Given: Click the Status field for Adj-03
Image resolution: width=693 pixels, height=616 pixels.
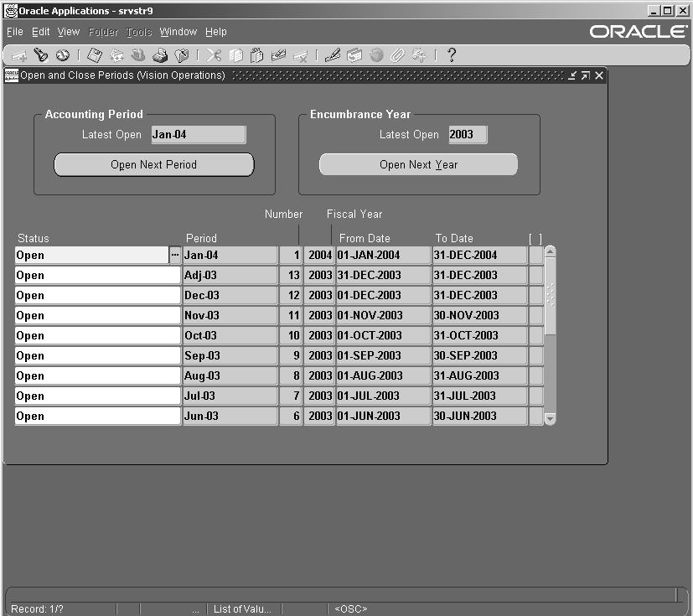Looking at the screenshot, I should 98,275.
